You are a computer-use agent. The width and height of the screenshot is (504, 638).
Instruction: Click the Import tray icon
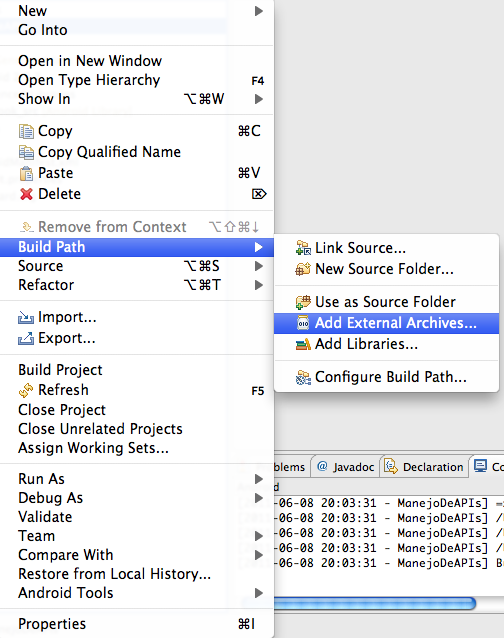[26, 317]
